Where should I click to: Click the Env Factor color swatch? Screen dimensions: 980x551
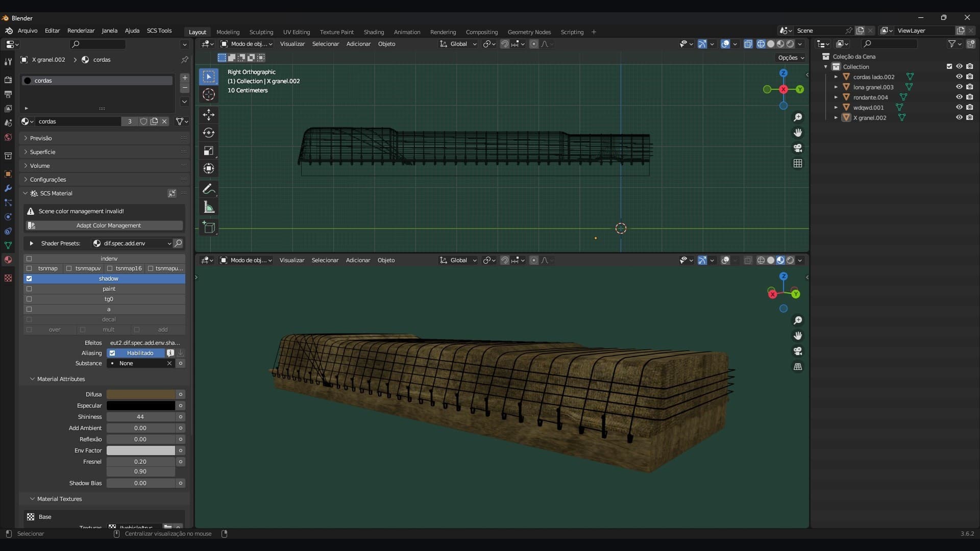click(x=141, y=450)
